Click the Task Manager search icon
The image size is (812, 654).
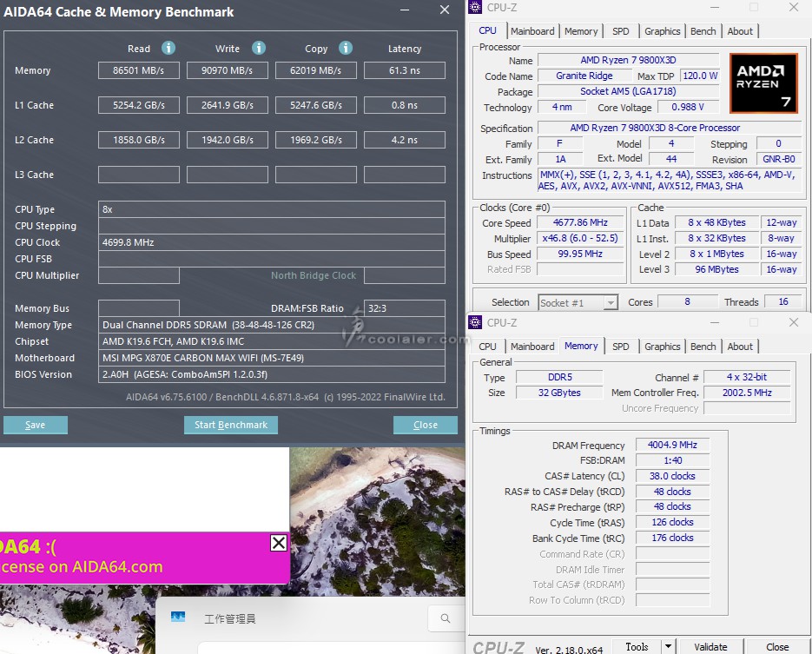(446, 618)
